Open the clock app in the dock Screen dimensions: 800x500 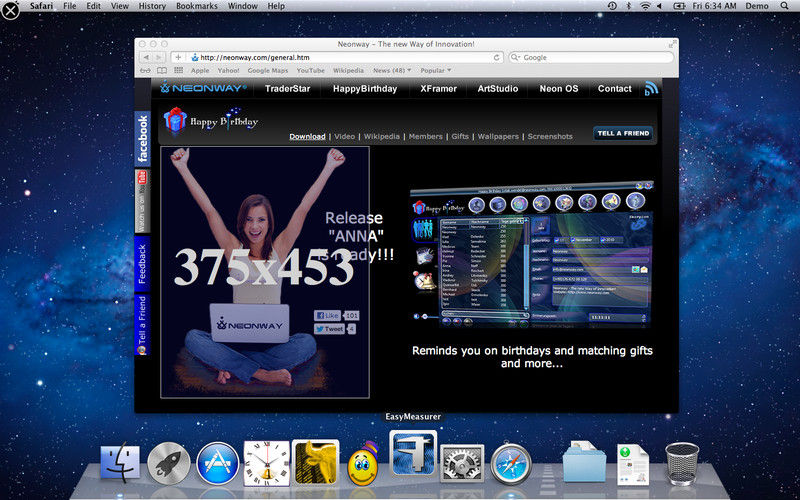pyautogui.click(x=266, y=463)
